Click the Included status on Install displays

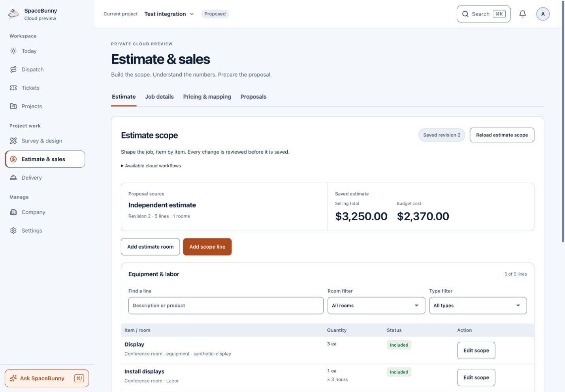click(x=399, y=372)
